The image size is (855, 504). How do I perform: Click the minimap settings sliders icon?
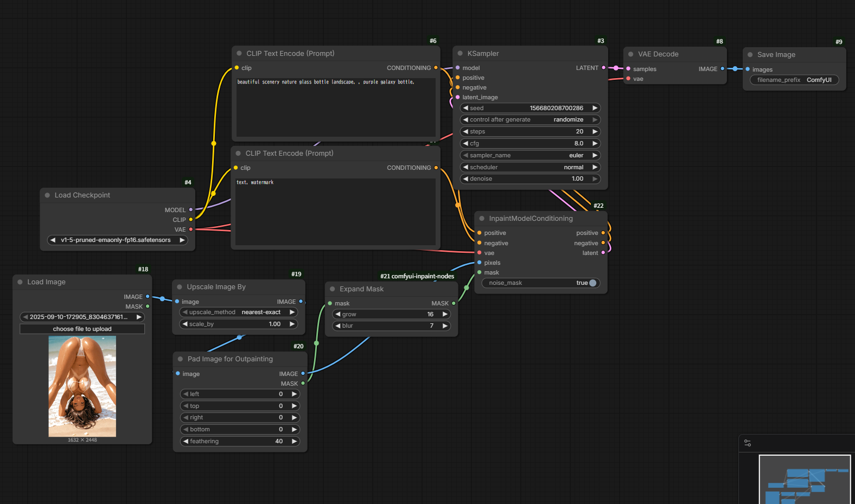coord(748,443)
